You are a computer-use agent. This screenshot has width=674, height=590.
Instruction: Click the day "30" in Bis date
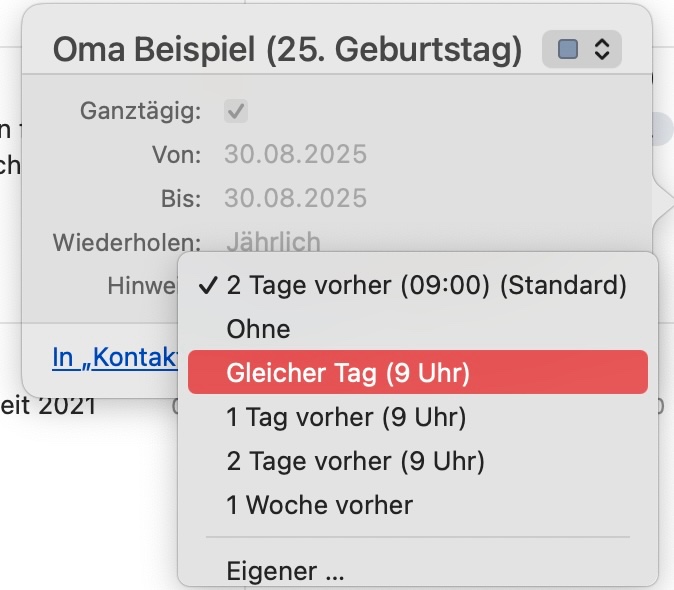point(238,197)
